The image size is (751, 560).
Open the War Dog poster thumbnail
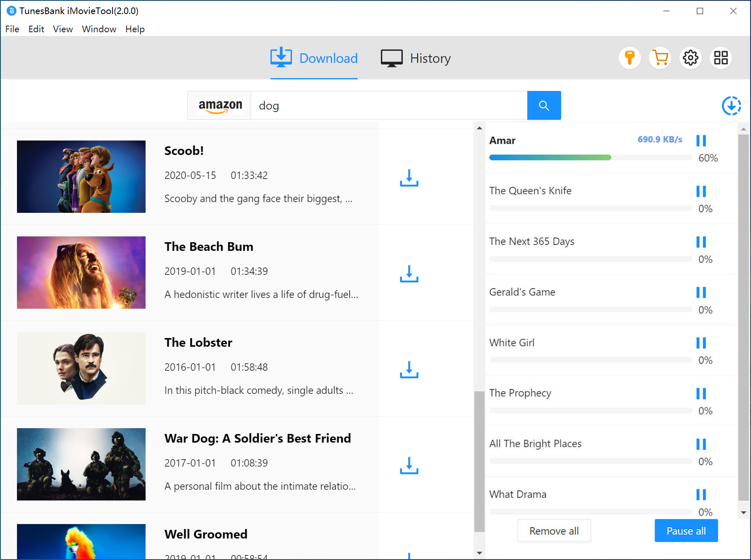click(x=81, y=464)
